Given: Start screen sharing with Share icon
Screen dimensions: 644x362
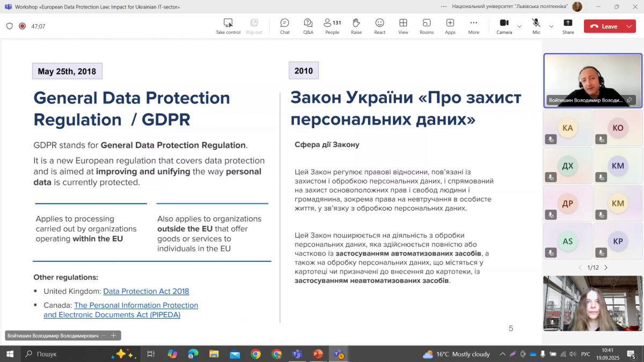Looking at the screenshot, I should tap(568, 25).
